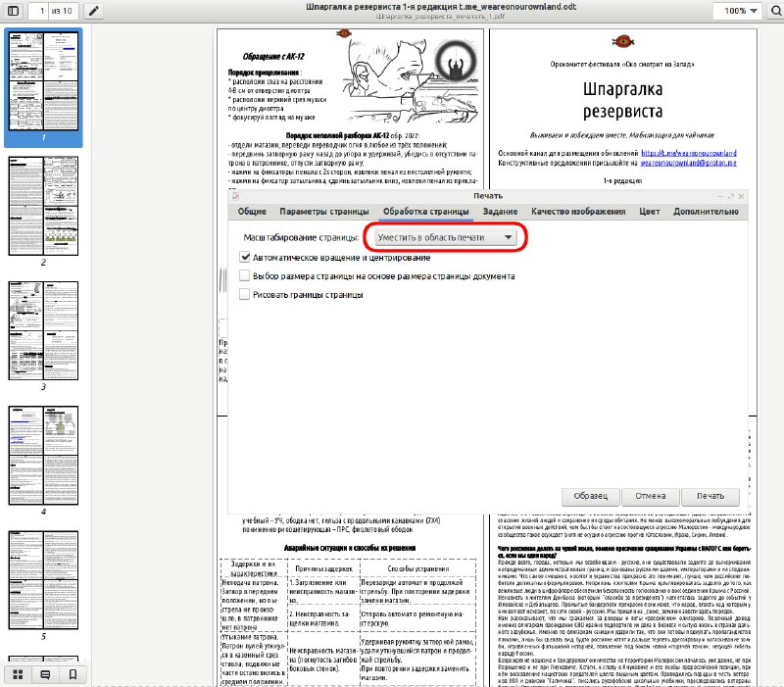The width and height of the screenshot is (784, 687).
Task: Click the 'Обращение с АК-12' heading
Action: click(x=273, y=57)
